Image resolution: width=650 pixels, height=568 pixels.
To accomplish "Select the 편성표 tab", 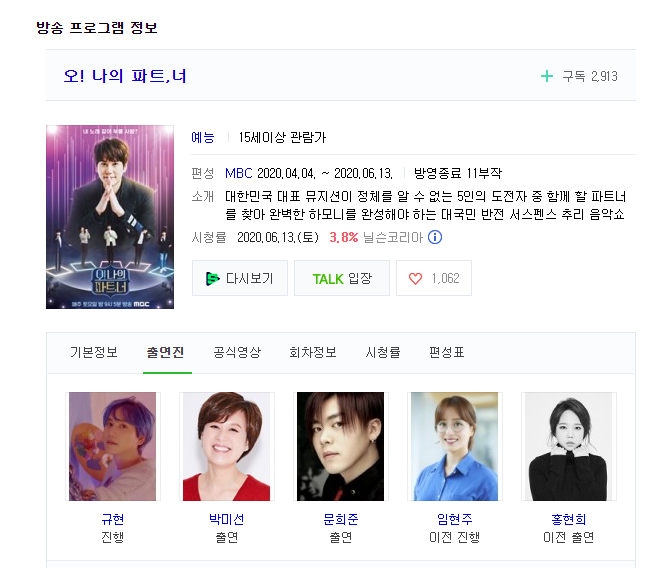I will click(446, 352).
